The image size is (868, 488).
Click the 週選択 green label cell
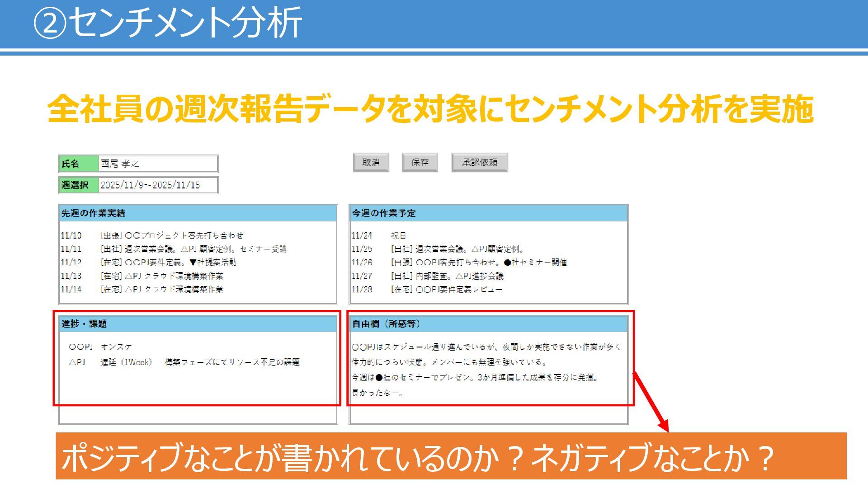[x=79, y=185]
